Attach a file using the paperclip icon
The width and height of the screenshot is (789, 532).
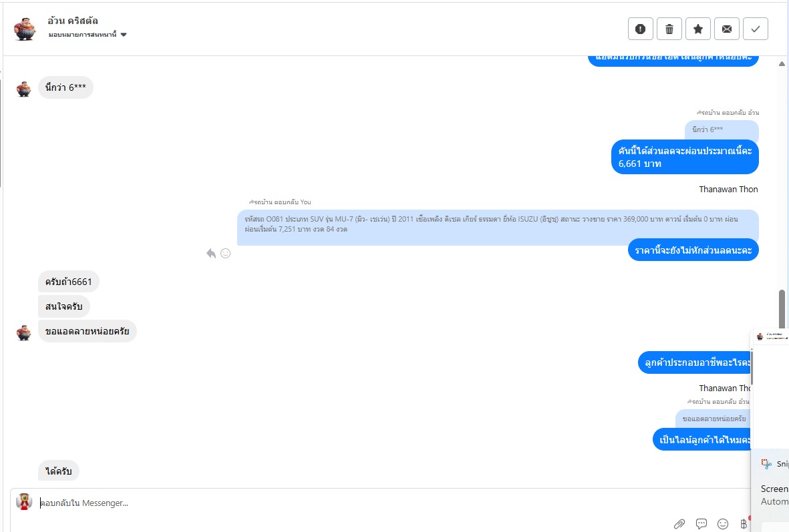pos(679,524)
